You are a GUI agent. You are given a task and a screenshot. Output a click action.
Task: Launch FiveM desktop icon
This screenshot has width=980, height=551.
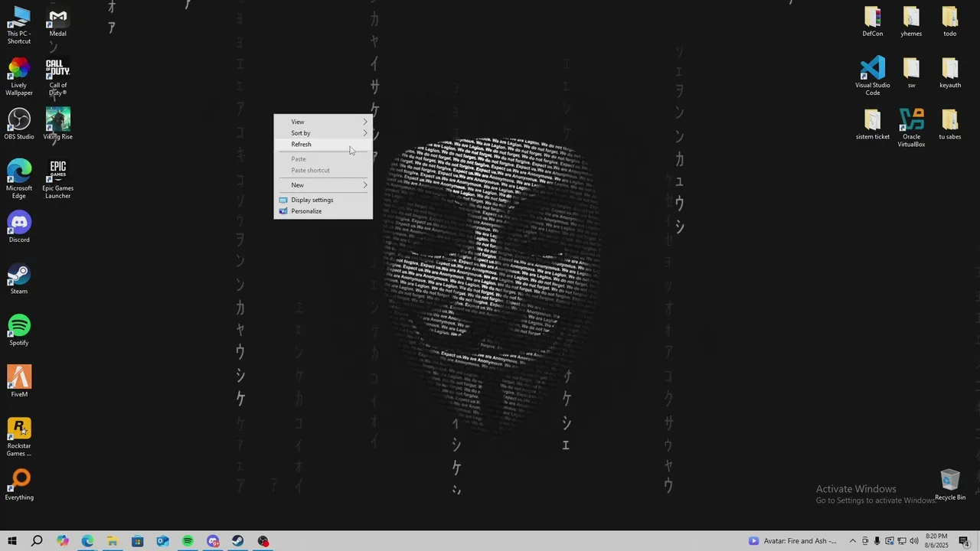[19, 381]
